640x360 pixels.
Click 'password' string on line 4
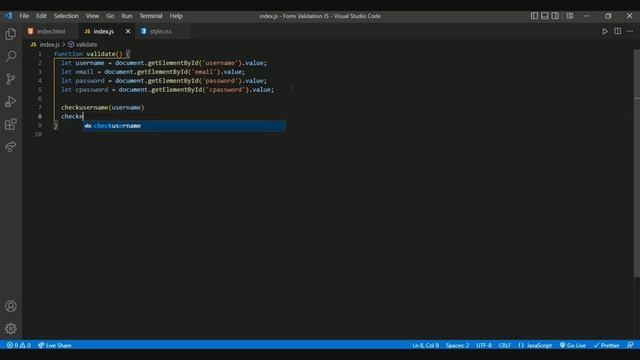click(220, 81)
